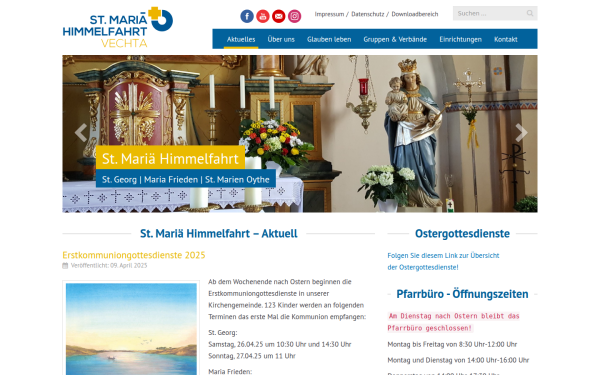Viewport: 600px width, 375px height.
Task: Click the blue St. Georg slider subtitle
Action: [186, 179]
